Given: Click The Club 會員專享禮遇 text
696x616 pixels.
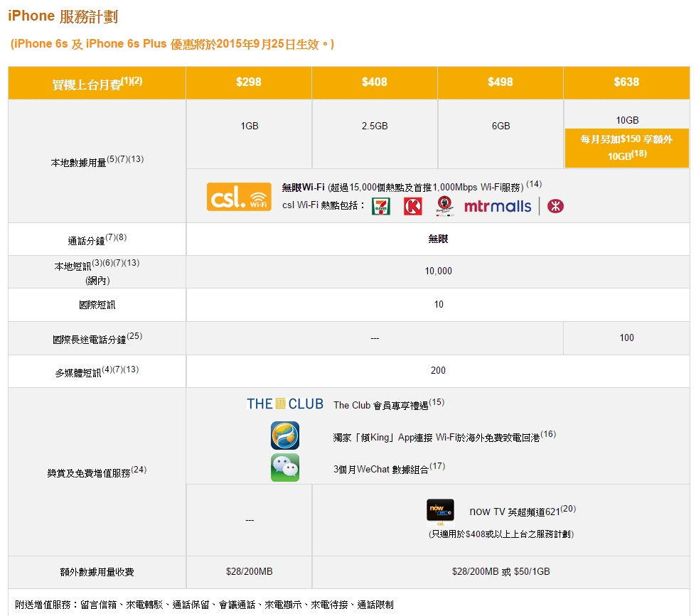Looking at the screenshot, I should pos(388,404).
